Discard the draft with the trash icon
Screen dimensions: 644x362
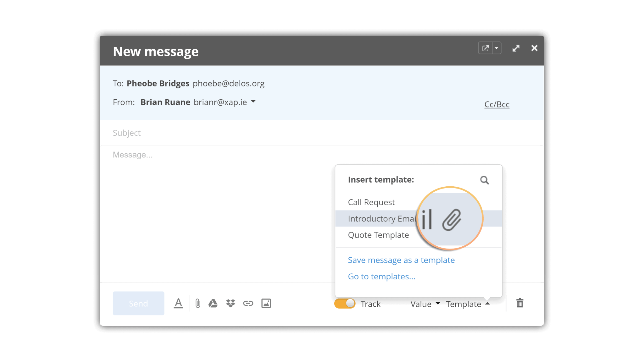[x=520, y=303]
